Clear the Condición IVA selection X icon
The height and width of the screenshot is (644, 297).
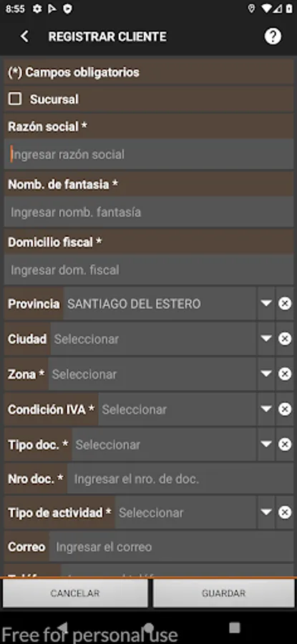point(285,409)
